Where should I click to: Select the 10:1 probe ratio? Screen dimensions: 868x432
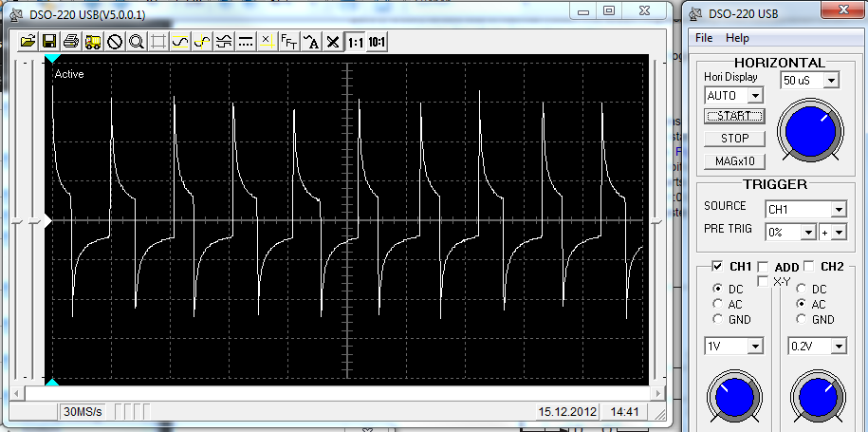coord(377,41)
